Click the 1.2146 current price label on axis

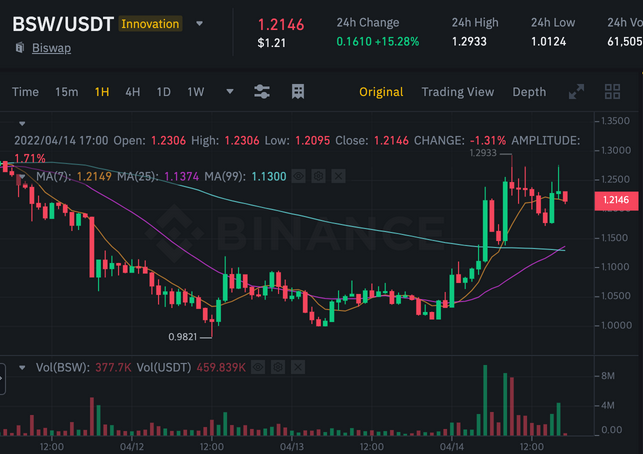[616, 200]
